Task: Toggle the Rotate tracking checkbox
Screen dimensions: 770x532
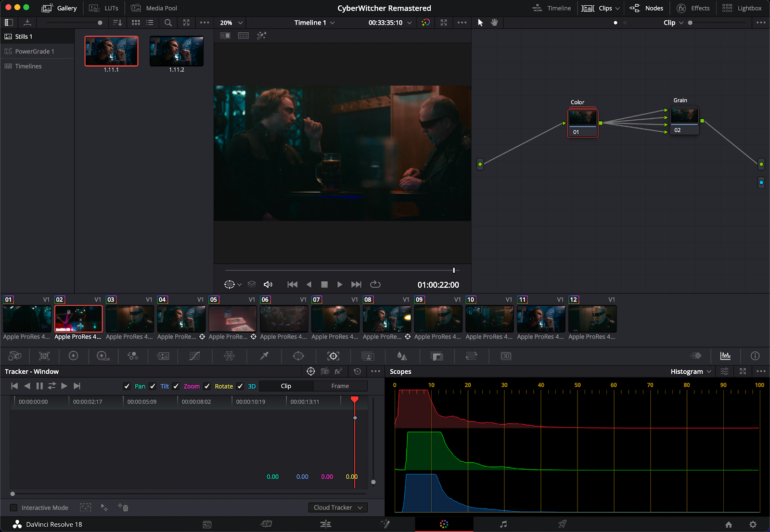Action: tap(207, 386)
